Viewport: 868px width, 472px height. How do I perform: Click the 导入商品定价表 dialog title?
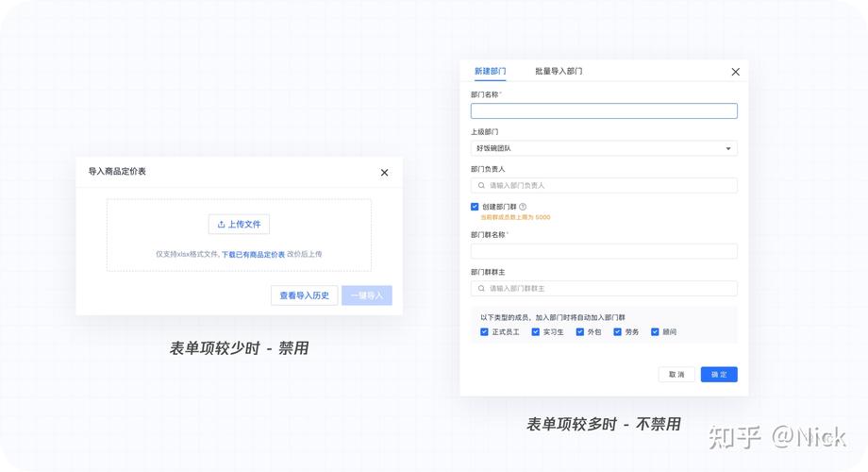[x=117, y=171]
